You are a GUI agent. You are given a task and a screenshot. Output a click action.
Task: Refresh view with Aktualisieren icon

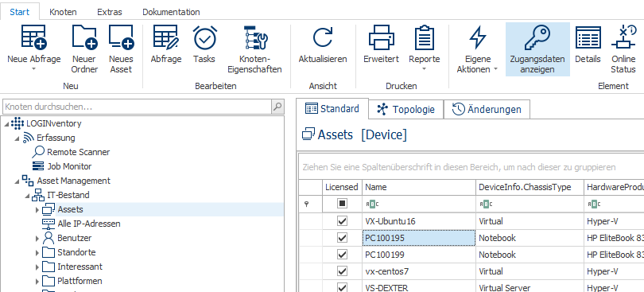pos(323,37)
